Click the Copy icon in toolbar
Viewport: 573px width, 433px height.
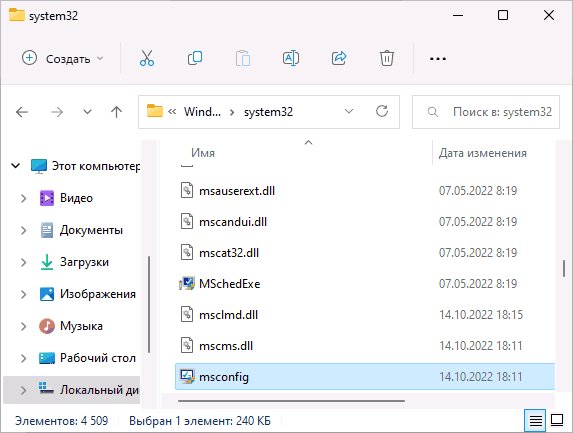tap(195, 58)
